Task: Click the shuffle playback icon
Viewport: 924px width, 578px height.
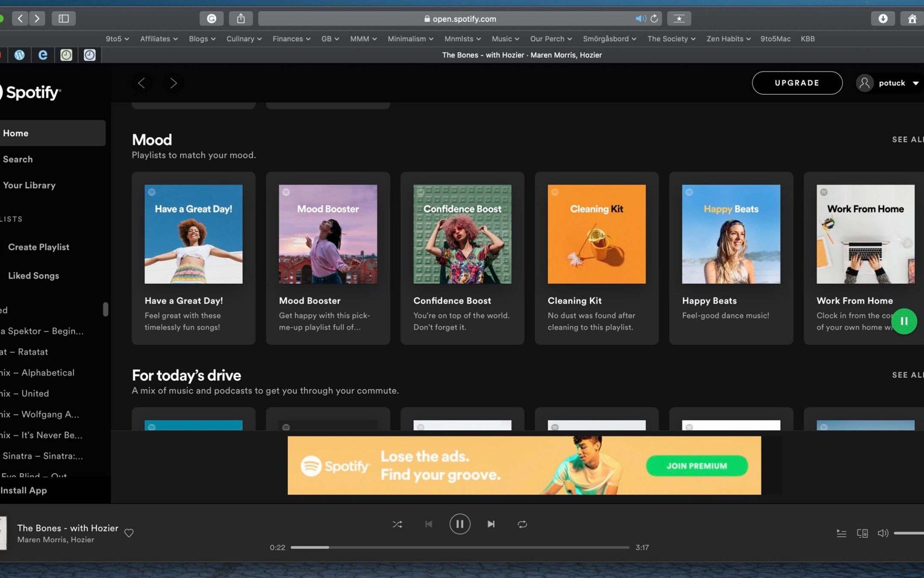Action: (397, 524)
